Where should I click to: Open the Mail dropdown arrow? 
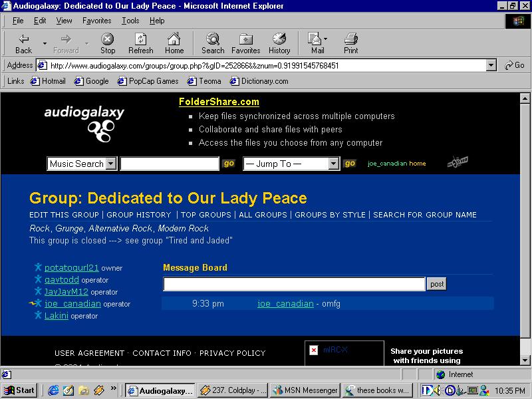pos(326,39)
